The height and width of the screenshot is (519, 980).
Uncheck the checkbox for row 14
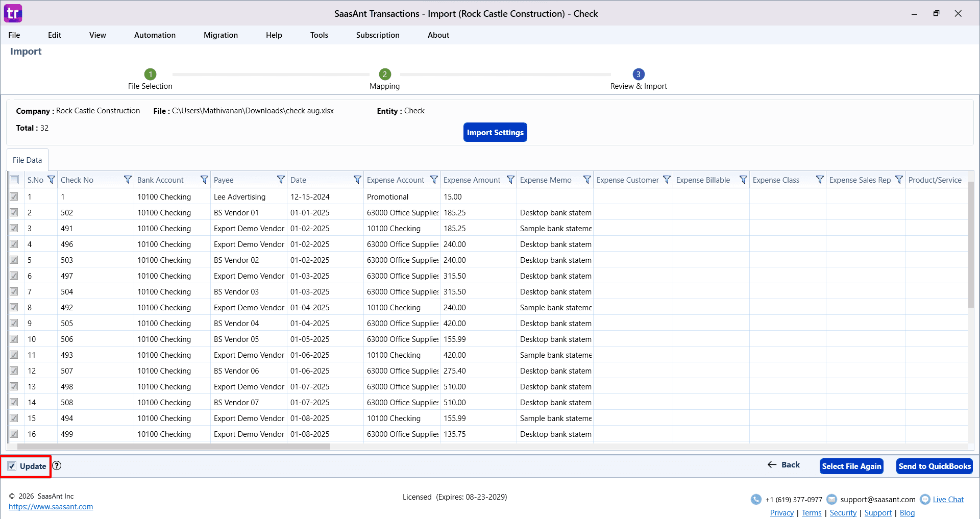point(14,402)
